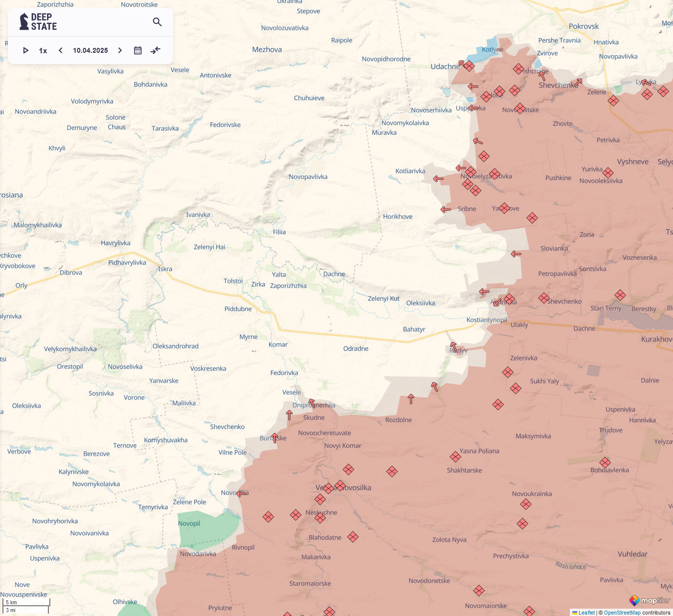The width and height of the screenshot is (673, 616).
Task: Click the DeepState logo
Action: pyautogui.click(x=38, y=22)
